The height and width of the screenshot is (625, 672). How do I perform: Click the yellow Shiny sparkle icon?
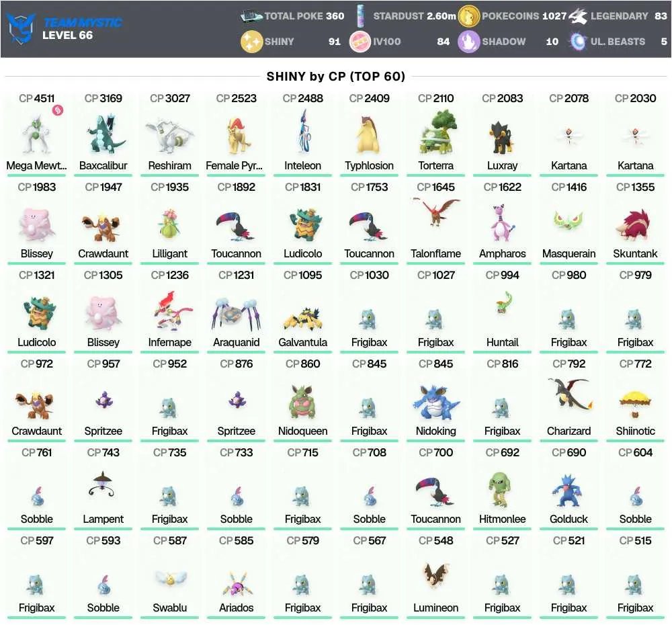click(x=251, y=42)
